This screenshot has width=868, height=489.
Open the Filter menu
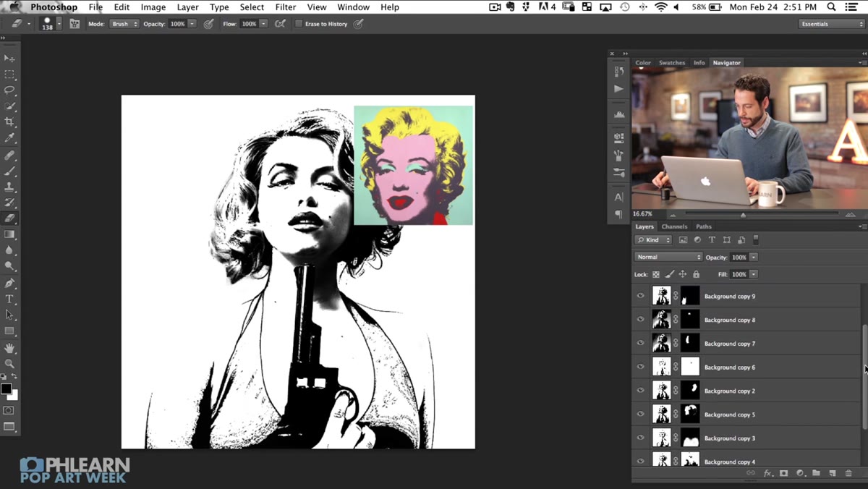click(286, 7)
